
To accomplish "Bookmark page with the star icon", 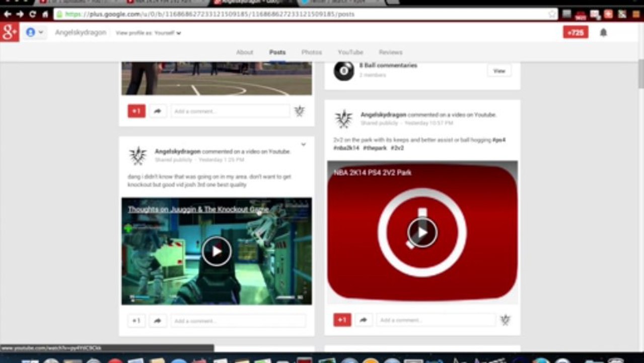I will pos(552,14).
